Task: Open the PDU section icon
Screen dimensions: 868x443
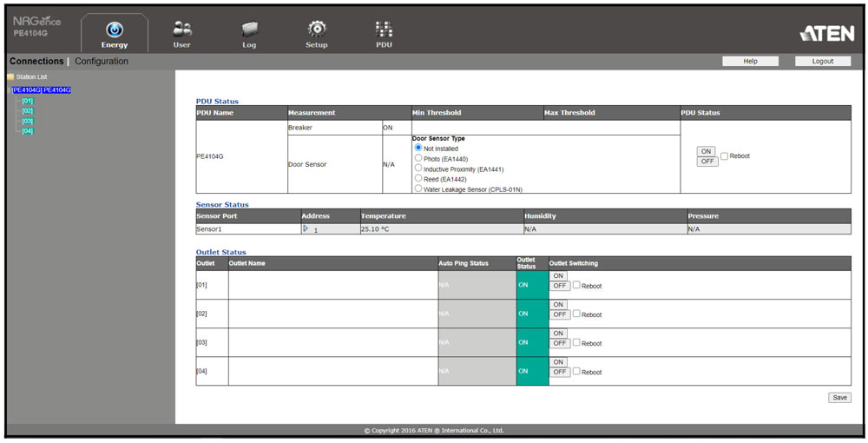Action: point(384,30)
